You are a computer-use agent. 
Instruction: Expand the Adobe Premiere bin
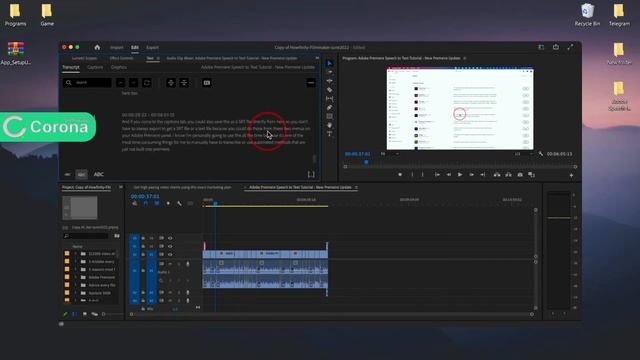[76, 277]
